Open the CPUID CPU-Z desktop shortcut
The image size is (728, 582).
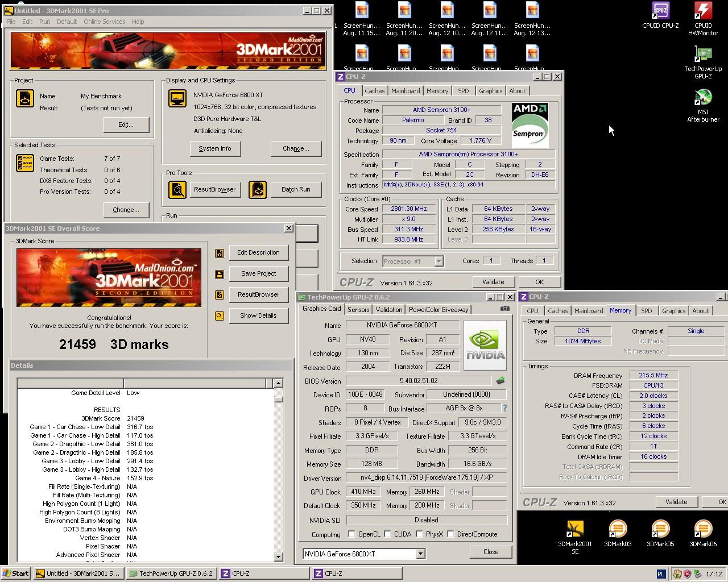tap(660, 15)
